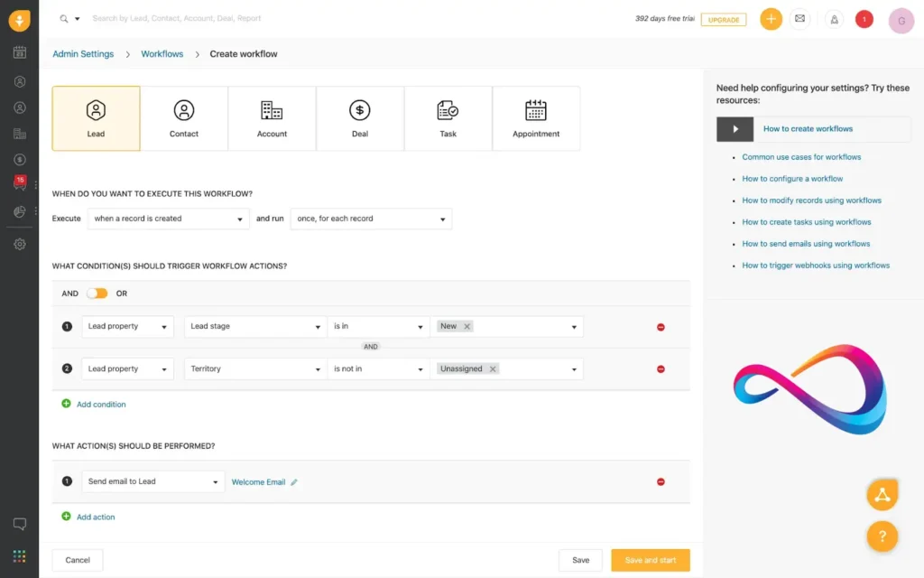Toggle the AND/OR condition switch
The image size is (924, 578).
pyautogui.click(x=97, y=294)
